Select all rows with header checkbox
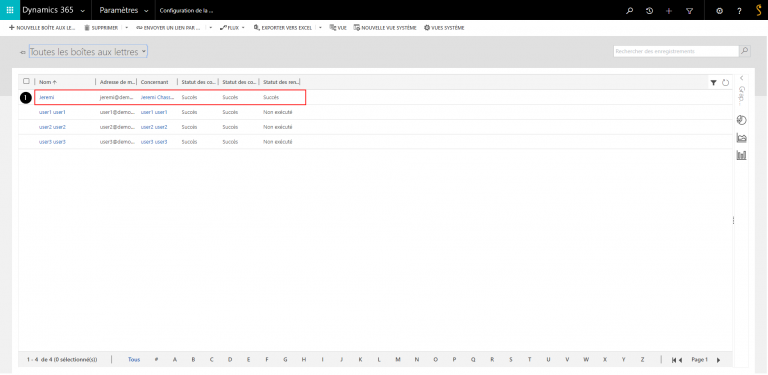The image size is (768, 375). click(x=26, y=81)
